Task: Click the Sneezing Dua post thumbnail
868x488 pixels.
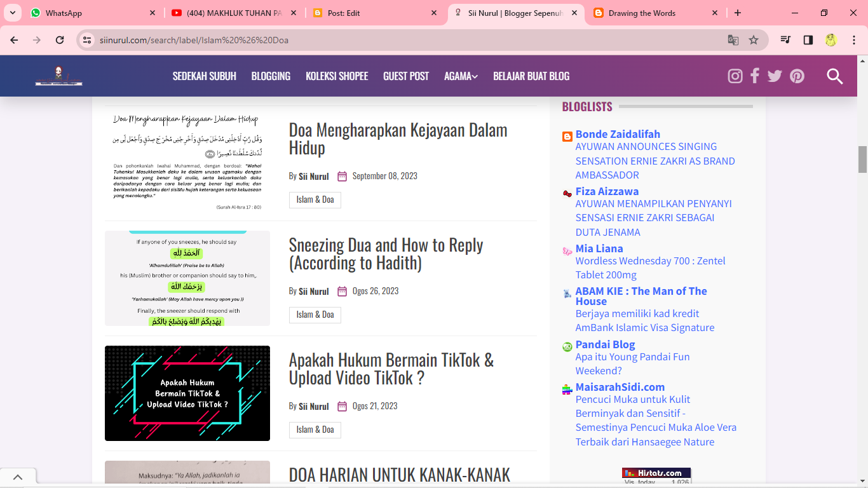Action: tap(187, 278)
